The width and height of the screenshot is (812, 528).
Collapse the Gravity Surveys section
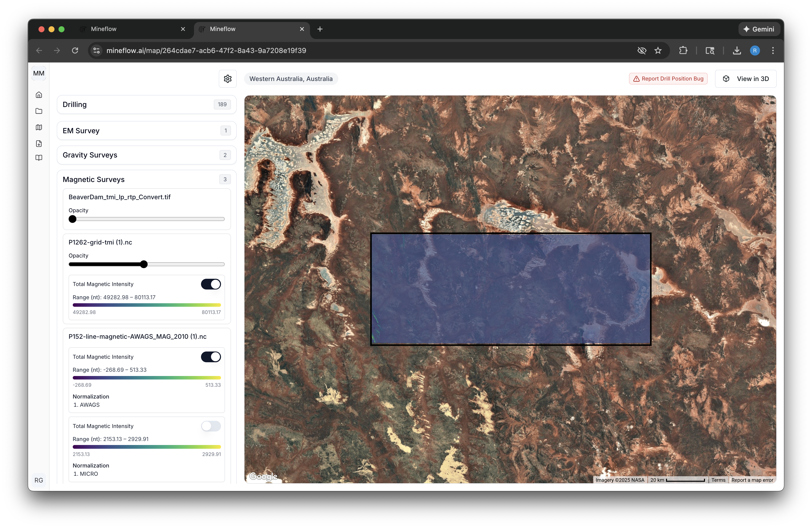[146, 155]
